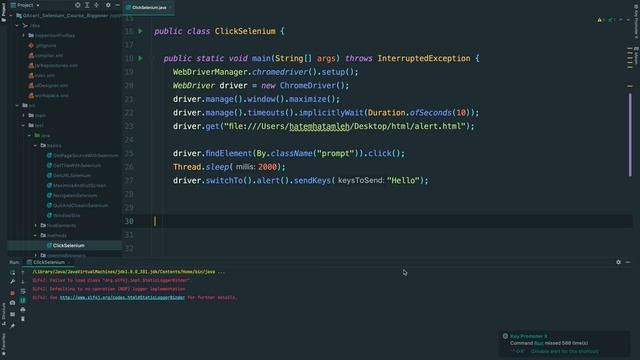Print the console output
The height and width of the screenshot is (360, 640).
point(23,309)
